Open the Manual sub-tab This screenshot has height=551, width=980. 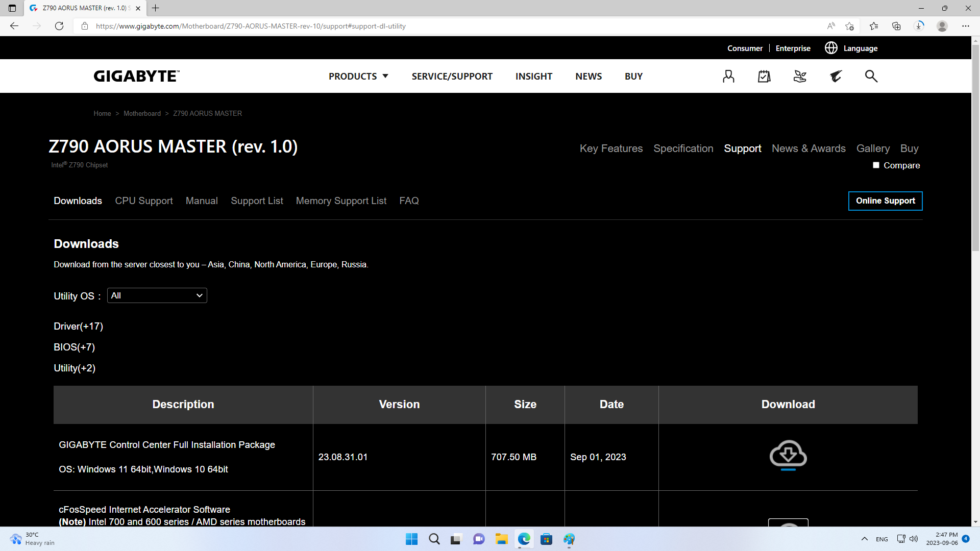[202, 201]
